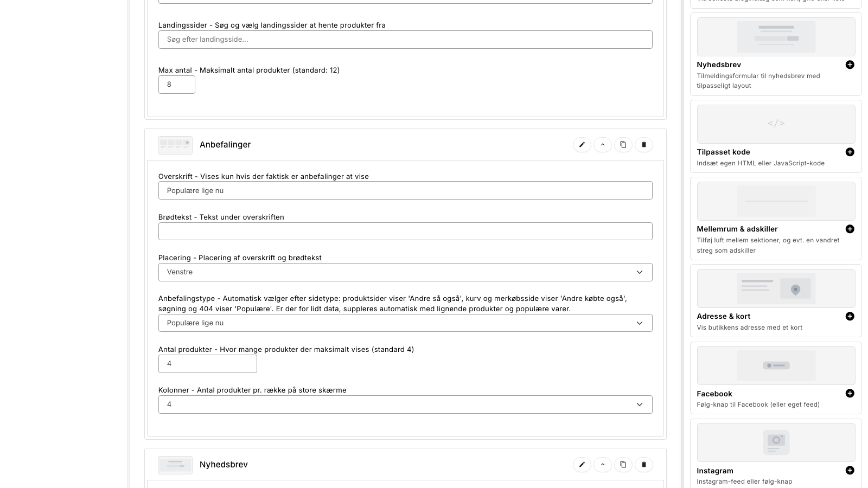Duplicate the Nyhedsbrev section
Viewport: 868px width, 488px height.
[x=623, y=465]
